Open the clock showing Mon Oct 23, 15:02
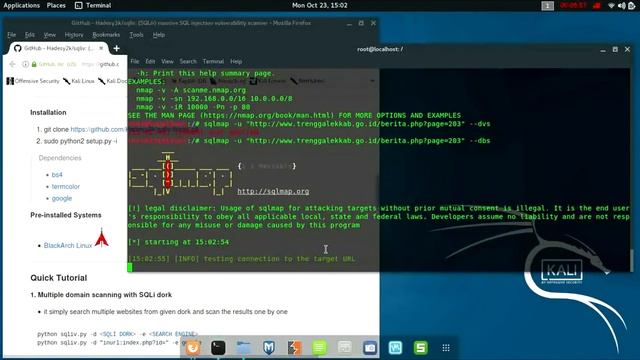Image resolution: width=640 pixels, height=360 pixels. pos(320,5)
